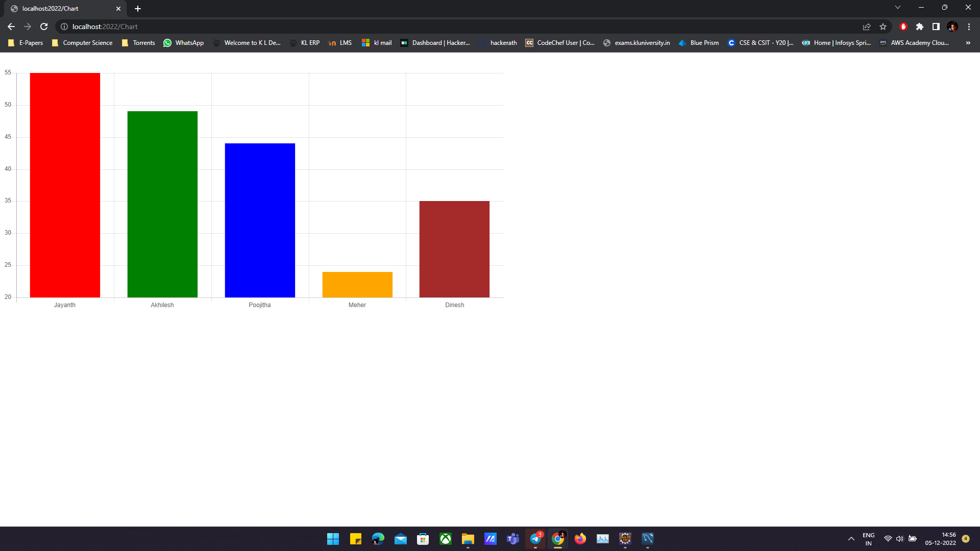
Task: Show hidden system tray icons
Action: point(851,539)
